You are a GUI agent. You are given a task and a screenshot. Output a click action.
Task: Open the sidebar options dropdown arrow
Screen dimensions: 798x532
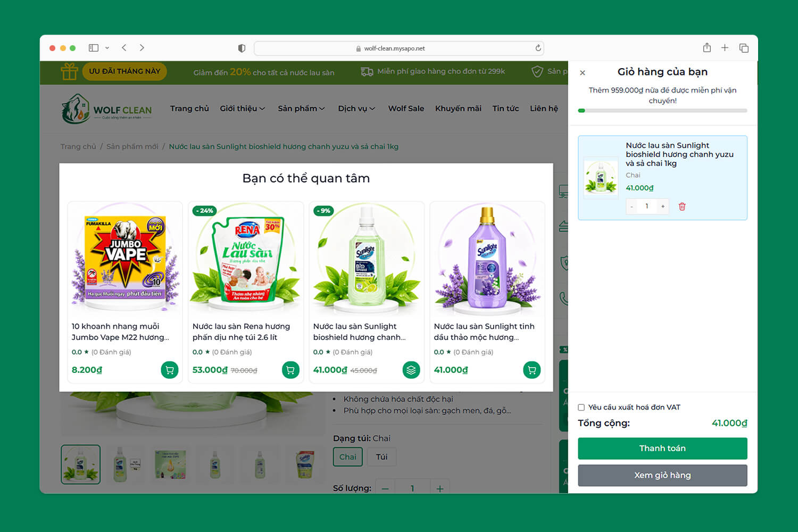(x=107, y=48)
